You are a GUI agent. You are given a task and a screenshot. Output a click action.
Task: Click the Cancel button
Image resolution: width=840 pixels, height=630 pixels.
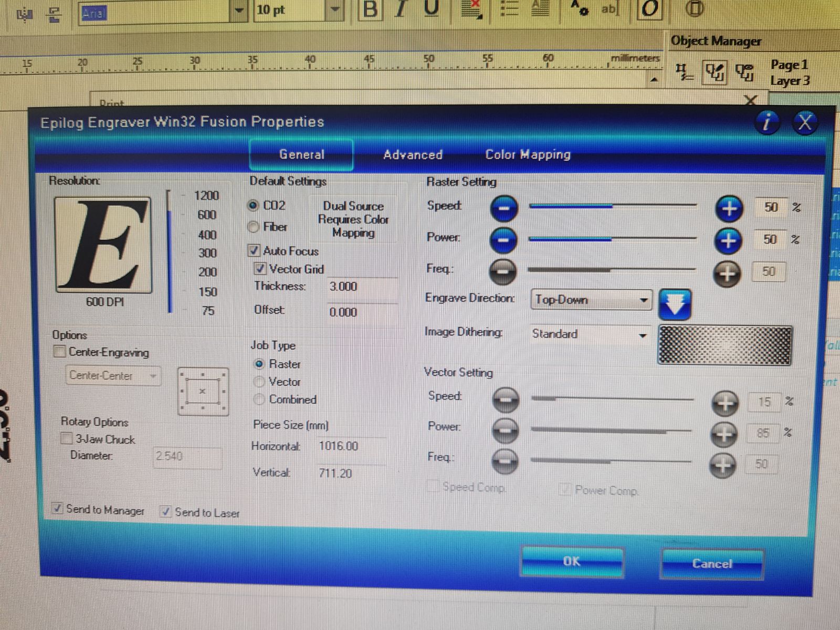click(x=712, y=564)
